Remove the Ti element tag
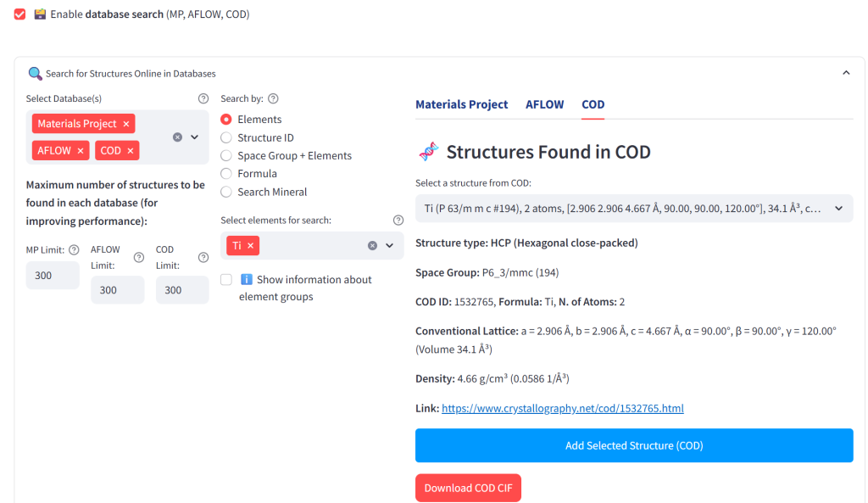868x503 pixels. pyautogui.click(x=250, y=245)
